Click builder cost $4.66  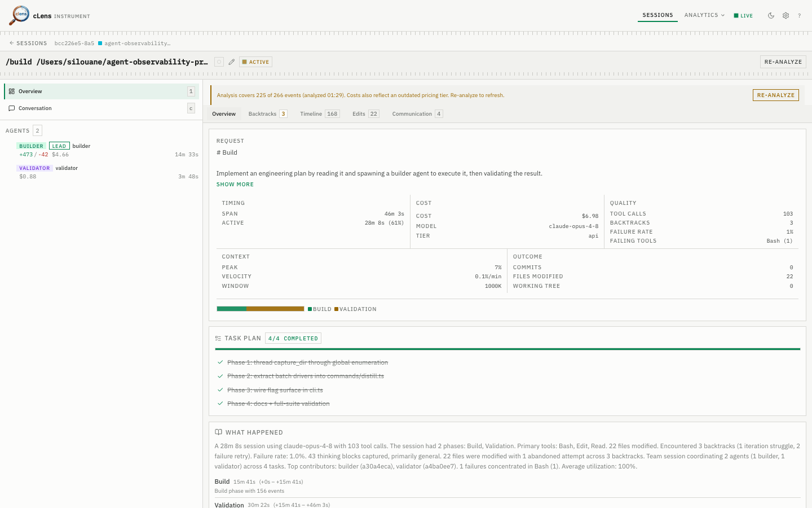(x=60, y=155)
